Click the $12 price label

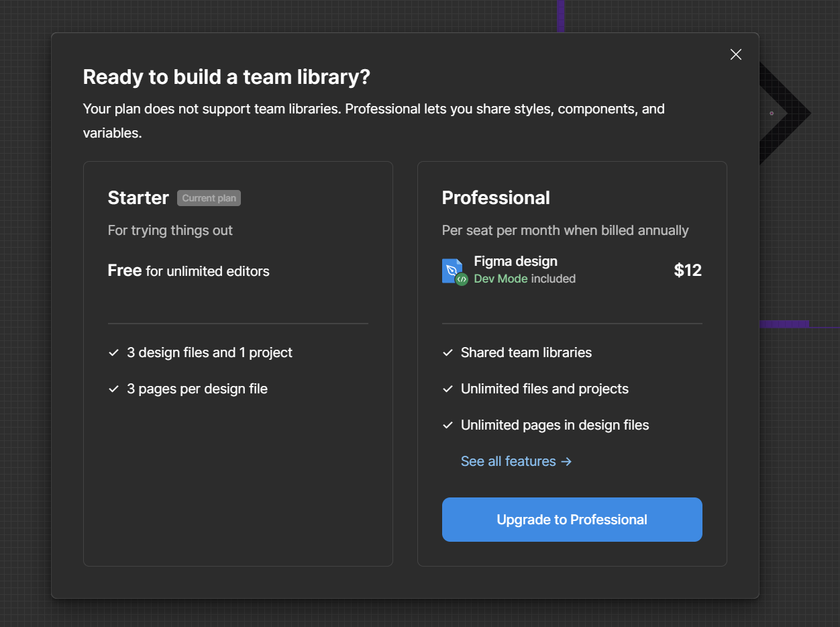click(688, 271)
